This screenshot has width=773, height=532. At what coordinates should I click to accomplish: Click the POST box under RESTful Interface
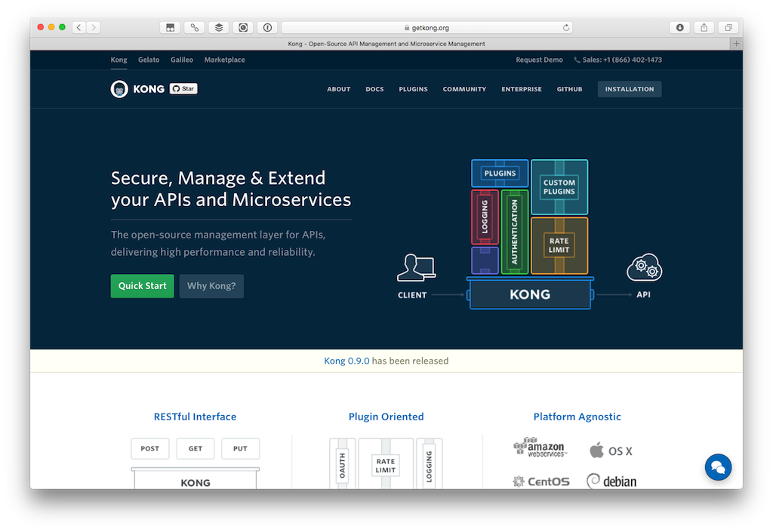click(x=150, y=448)
